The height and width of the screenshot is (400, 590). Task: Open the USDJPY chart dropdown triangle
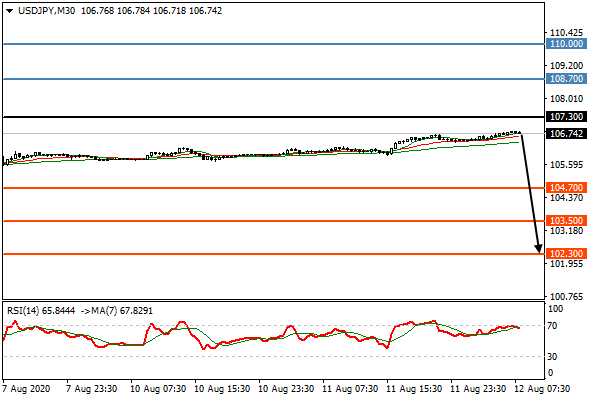click(10, 11)
